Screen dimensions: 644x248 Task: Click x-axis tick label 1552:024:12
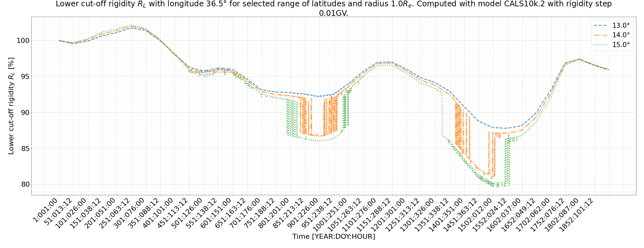click(490, 215)
